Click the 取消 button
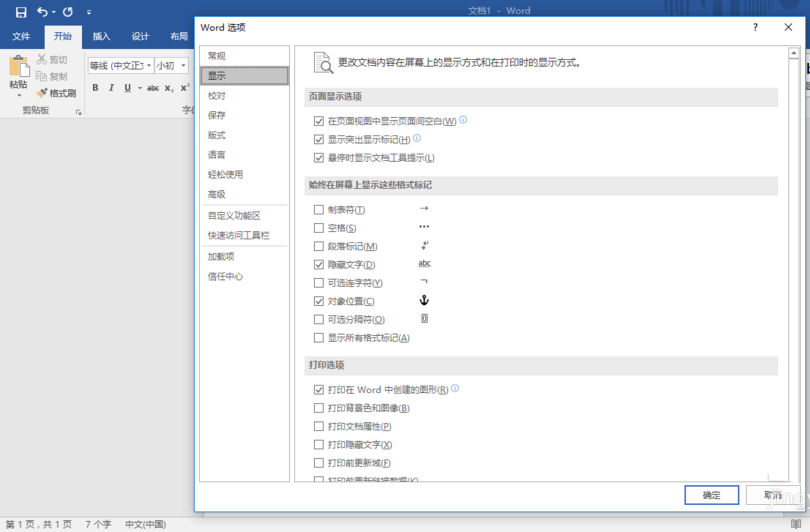This screenshot has height=532, width=810. pyautogui.click(x=772, y=495)
